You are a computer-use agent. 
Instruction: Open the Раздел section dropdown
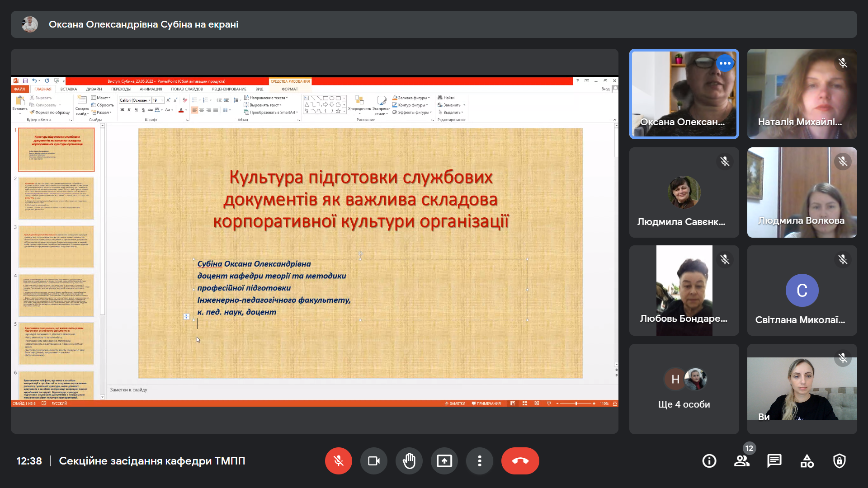(x=102, y=112)
